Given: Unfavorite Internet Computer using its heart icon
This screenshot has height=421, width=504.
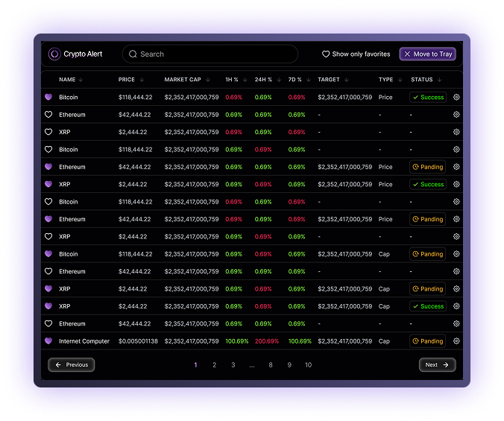Looking at the screenshot, I should tap(48, 341).
